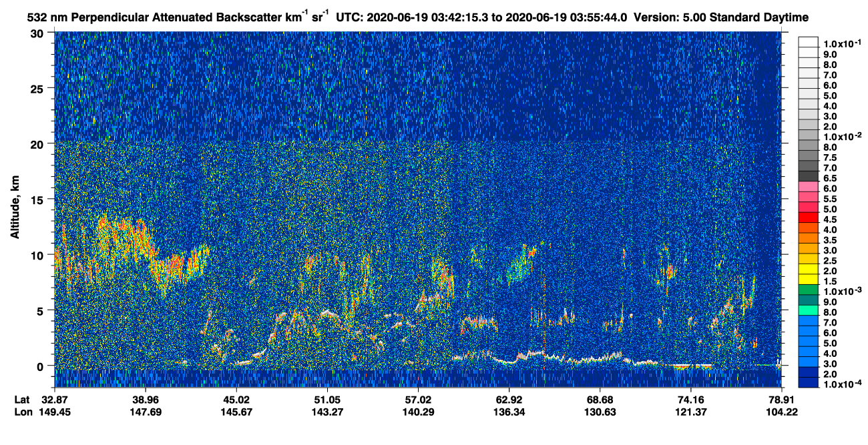Click longitude value 140.29
This screenshot has width=868, height=445.
tap(418, 412)
